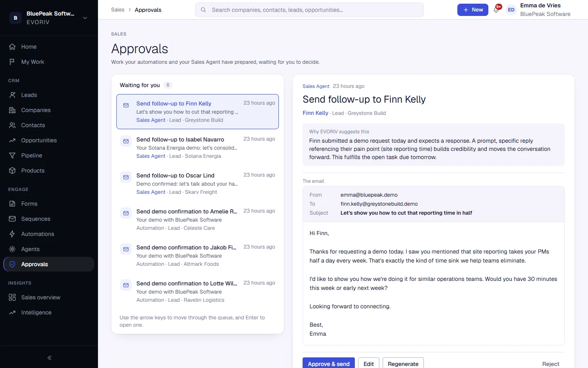The height and width of the screenshot is (368, 588).
Task: Click the email subject line text
Action: click(406, 213)
